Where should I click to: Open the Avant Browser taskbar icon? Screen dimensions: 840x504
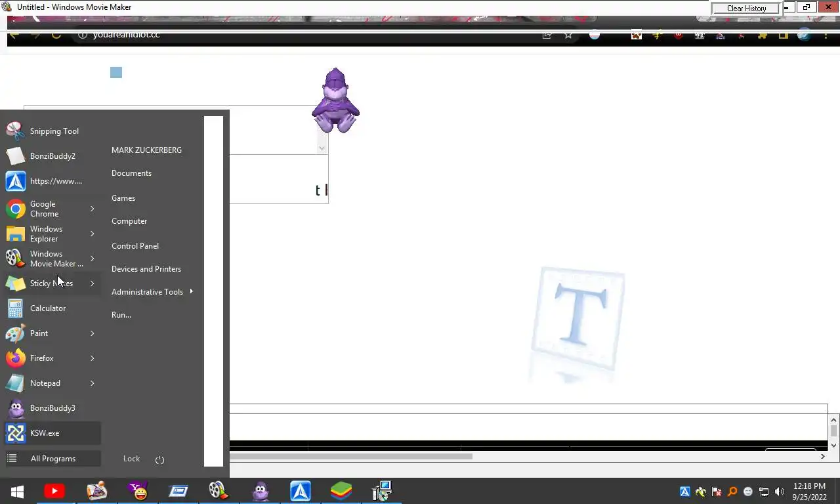tap(301, 491)
